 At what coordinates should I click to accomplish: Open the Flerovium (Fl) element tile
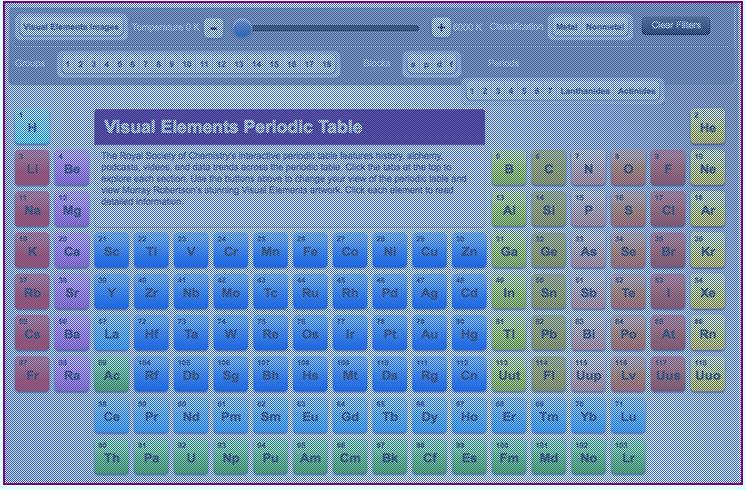click(549, 375)
